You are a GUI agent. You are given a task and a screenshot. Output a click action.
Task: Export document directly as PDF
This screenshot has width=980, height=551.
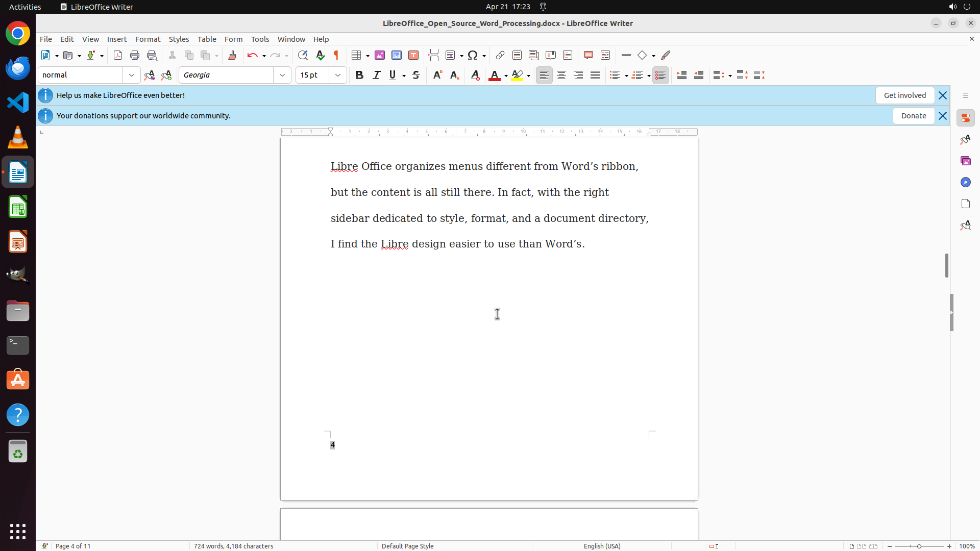tap(118, 55)
